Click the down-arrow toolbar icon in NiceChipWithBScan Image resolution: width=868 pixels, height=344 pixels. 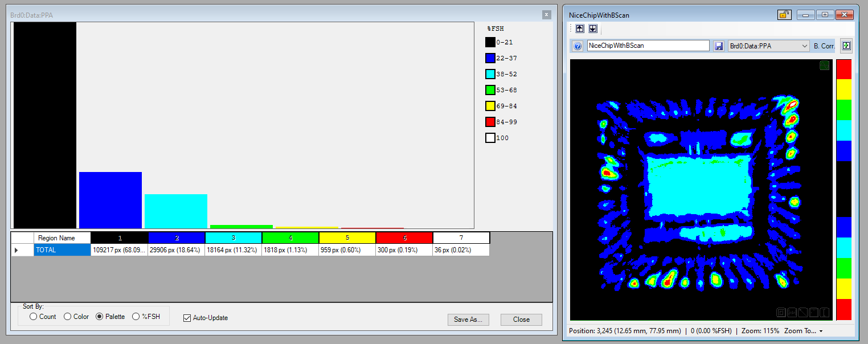coord(592,28)
